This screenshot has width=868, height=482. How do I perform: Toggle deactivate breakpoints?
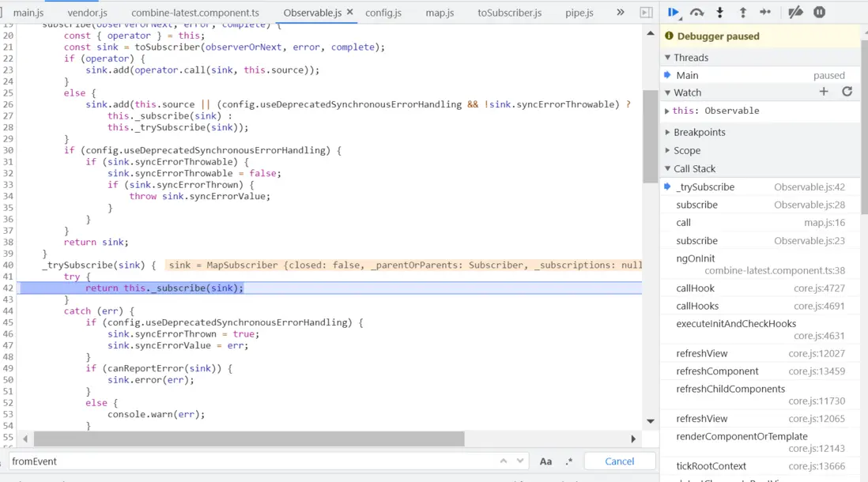795,12
